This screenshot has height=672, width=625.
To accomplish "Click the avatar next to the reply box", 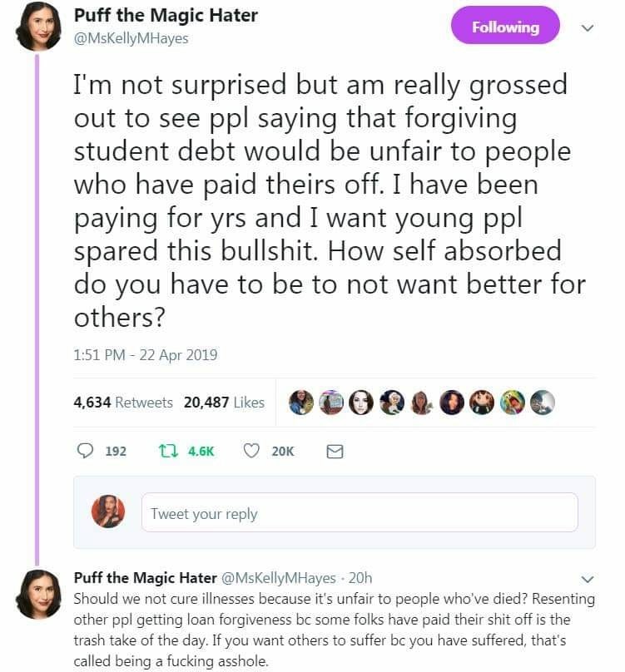I will (107, 511).
